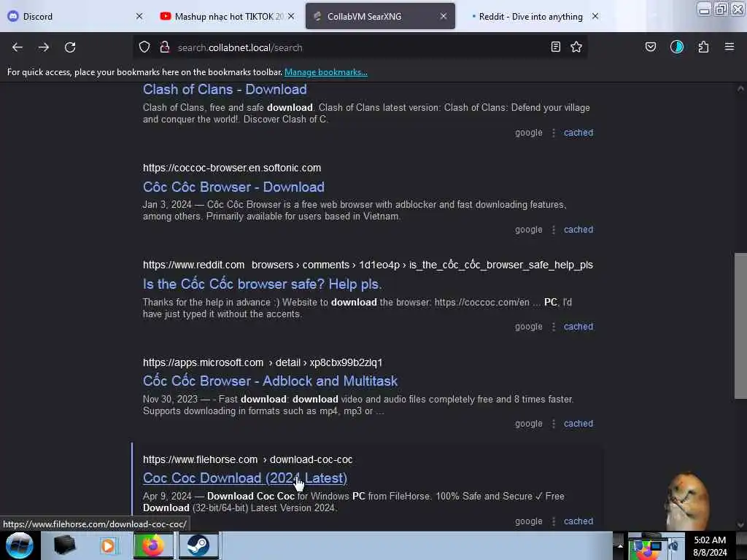This screenshot has width=747, height=560.
Task: Click the coccoc-browser.en.softonic.com URL text
Action: point(232,168)
